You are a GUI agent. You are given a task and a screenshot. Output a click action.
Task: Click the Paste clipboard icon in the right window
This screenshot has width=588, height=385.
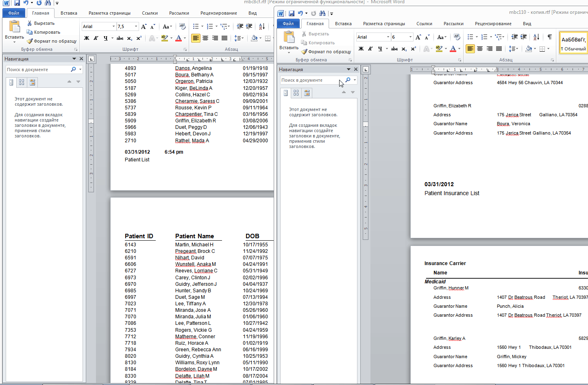[x=289, y=37]
